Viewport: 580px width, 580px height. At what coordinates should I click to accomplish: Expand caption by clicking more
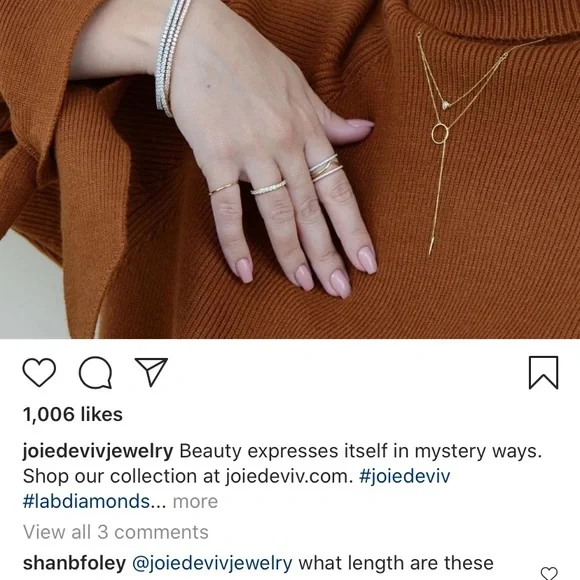(x=195, y=502)
